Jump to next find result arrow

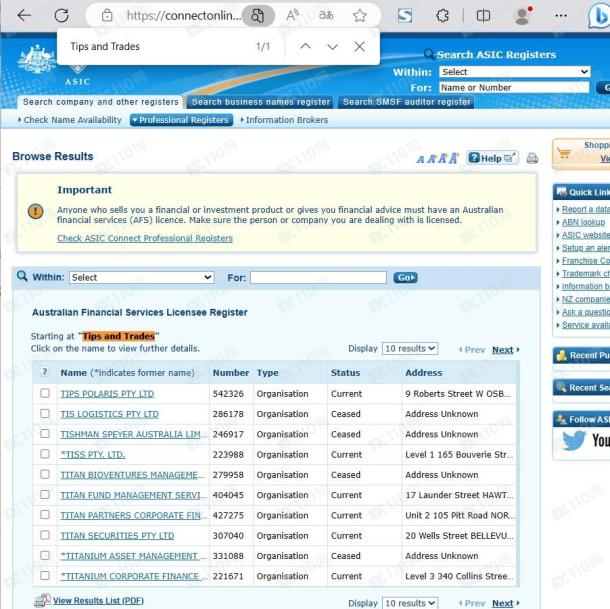click(332, 47)
